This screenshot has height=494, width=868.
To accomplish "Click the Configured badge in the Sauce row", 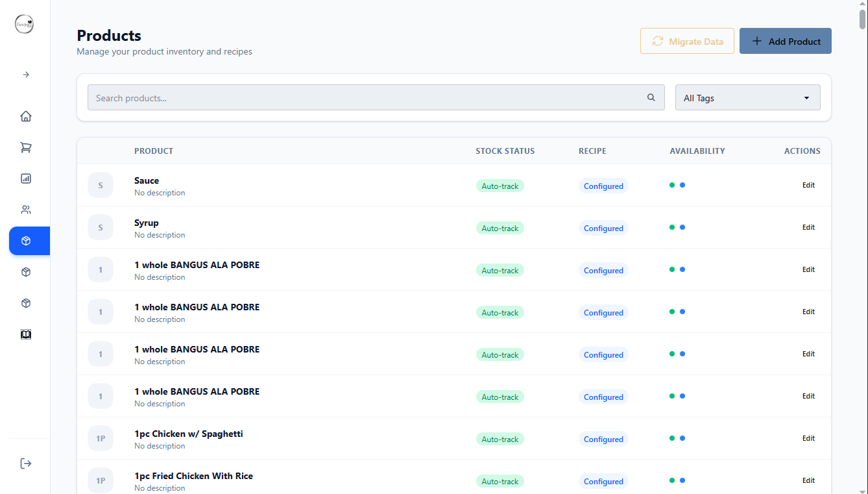I will point(603,186).
